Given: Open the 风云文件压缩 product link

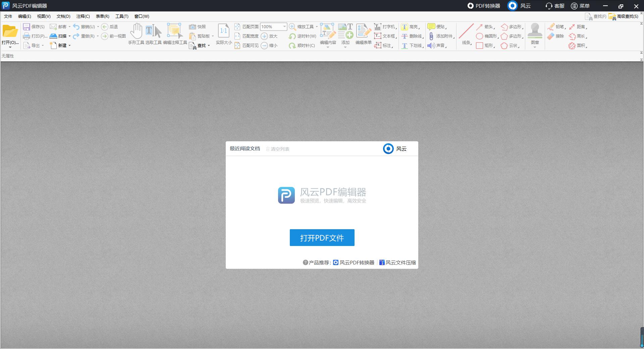Looking at the screenshot, I should pos(397,263).
